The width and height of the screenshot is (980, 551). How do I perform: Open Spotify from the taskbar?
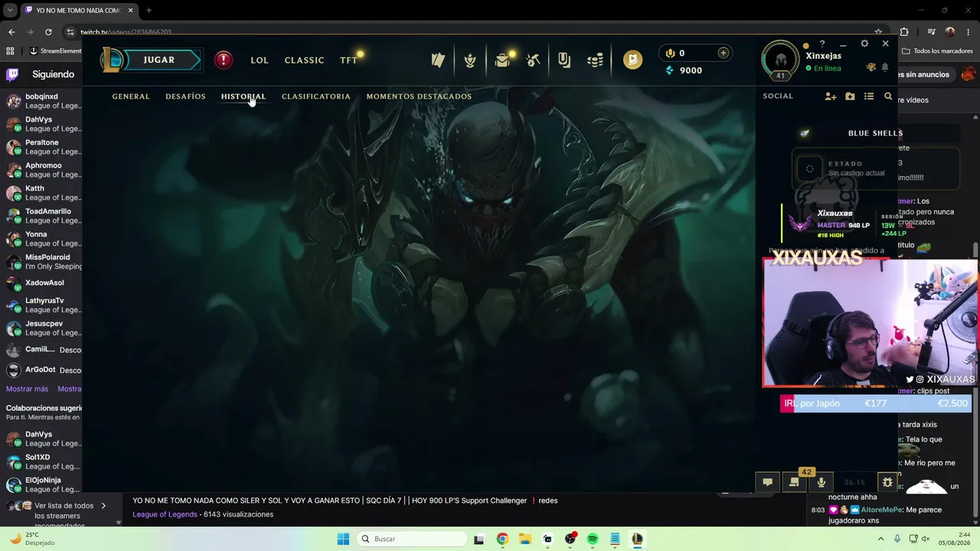(x=593, y=539)
